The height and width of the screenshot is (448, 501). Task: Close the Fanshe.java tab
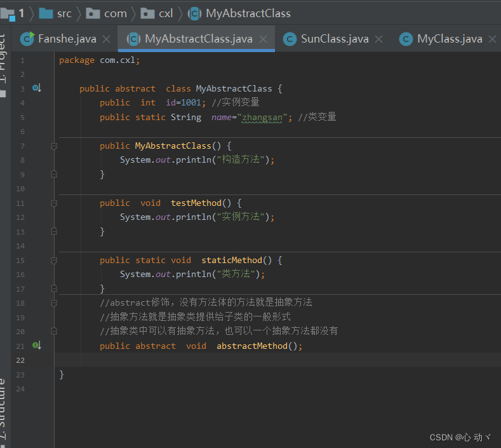click(x=107, y=39)
